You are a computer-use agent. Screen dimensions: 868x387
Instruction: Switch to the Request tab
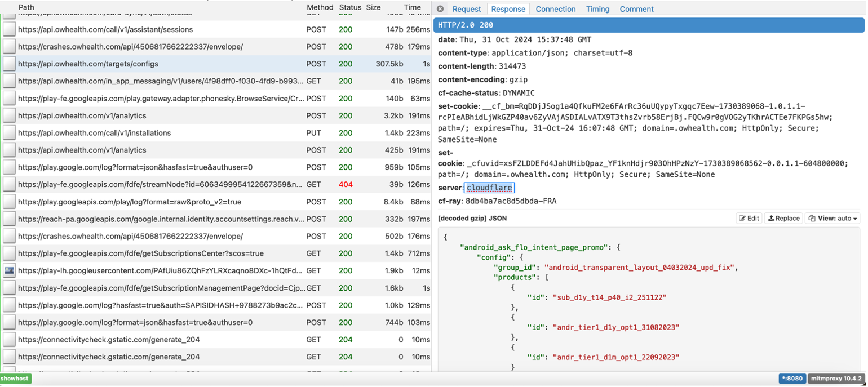click(467, 9)
